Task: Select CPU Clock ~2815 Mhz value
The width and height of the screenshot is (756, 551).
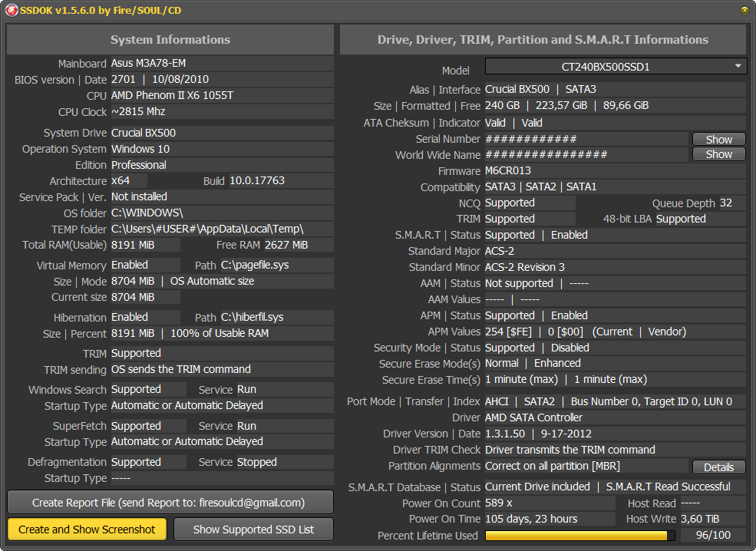Action: coord(223,111)
